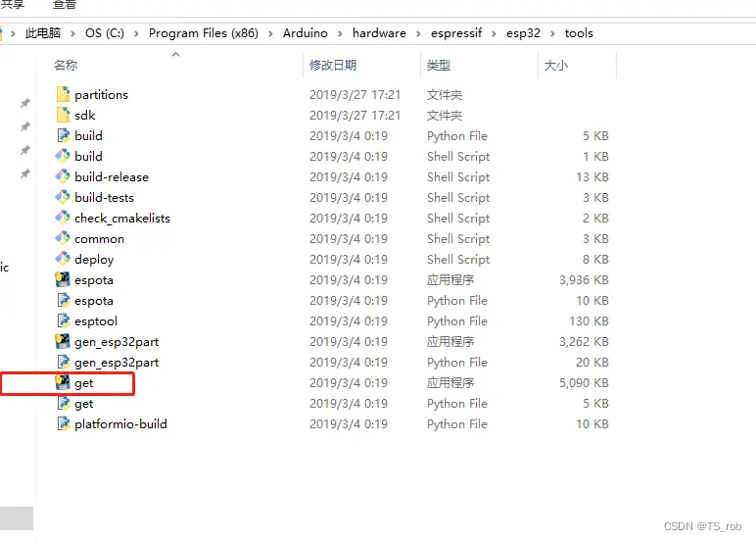
Task: Select the deploy shell script icon
Action: tap(63, 259)
